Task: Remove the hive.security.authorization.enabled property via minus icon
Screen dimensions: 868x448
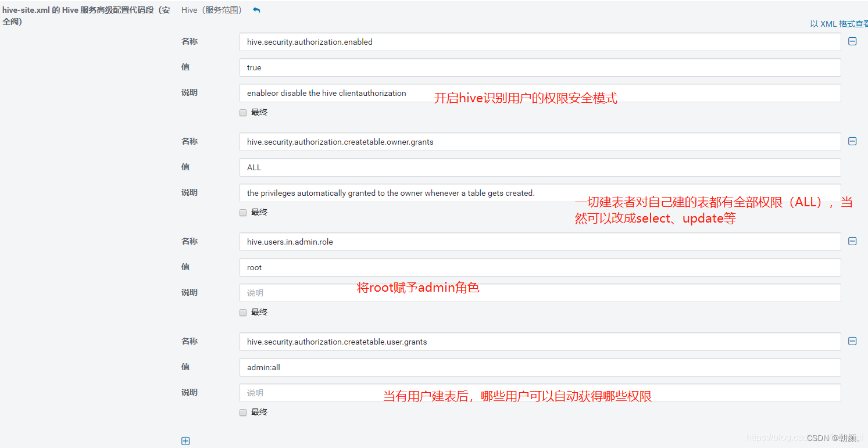Action: (852, 41)
